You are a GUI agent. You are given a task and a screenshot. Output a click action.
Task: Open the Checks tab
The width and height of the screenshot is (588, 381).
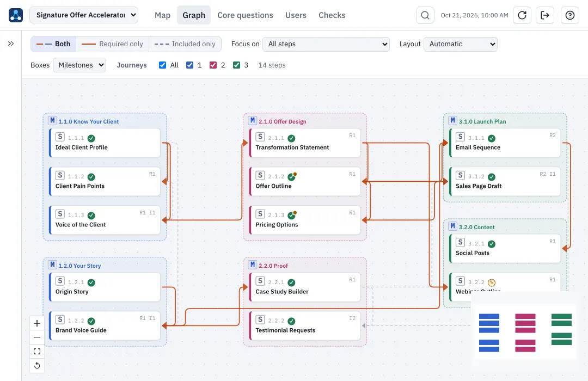tap(332, 15)
